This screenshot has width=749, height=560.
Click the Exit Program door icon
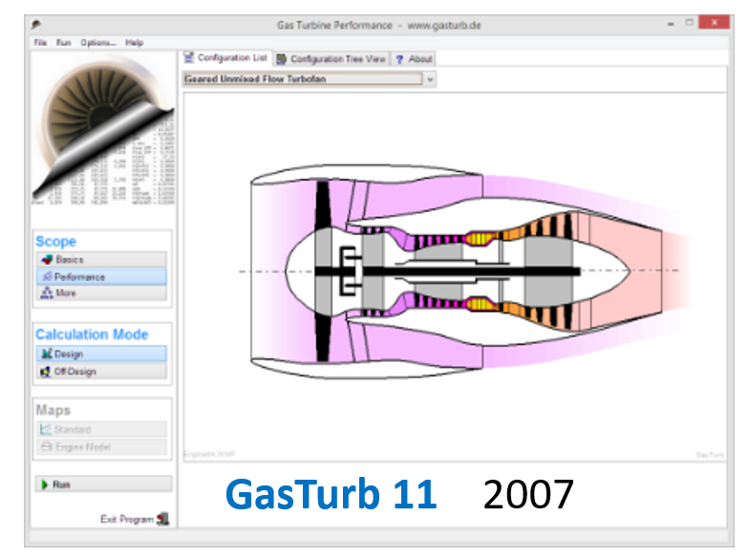coord(162,519)
